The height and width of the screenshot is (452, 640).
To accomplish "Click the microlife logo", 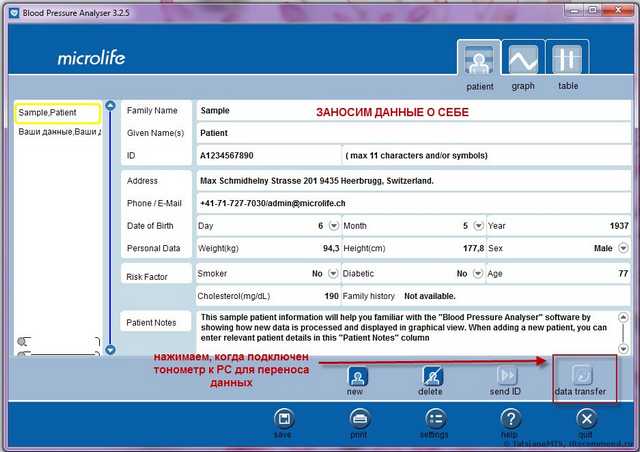I will (x=91, y=58).
